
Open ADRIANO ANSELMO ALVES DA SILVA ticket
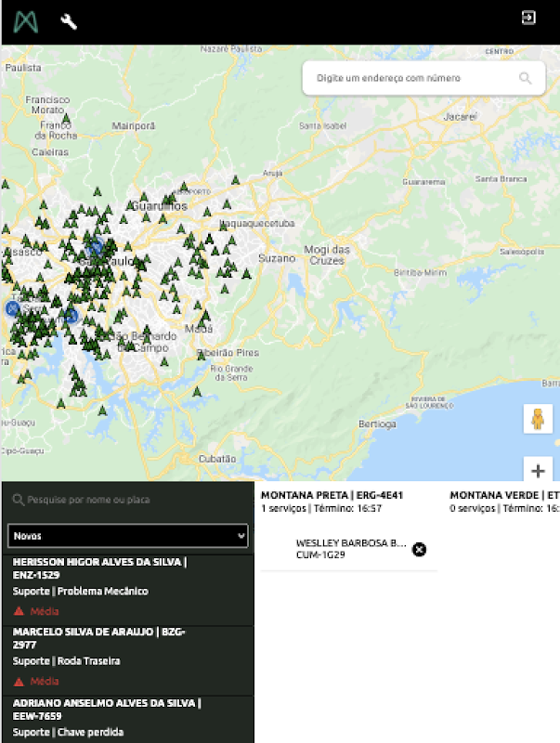tap(128, 719)
